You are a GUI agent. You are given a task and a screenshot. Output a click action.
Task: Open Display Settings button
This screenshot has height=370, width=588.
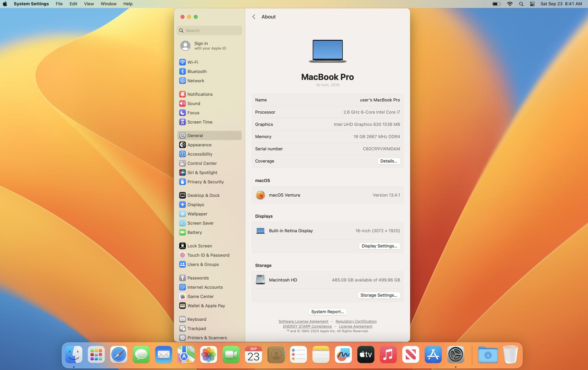pos(379,246)
